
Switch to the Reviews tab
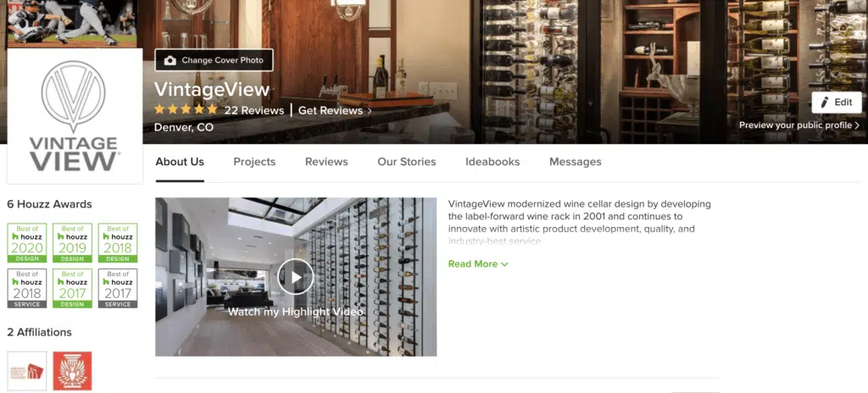click(x=326, y=162)
